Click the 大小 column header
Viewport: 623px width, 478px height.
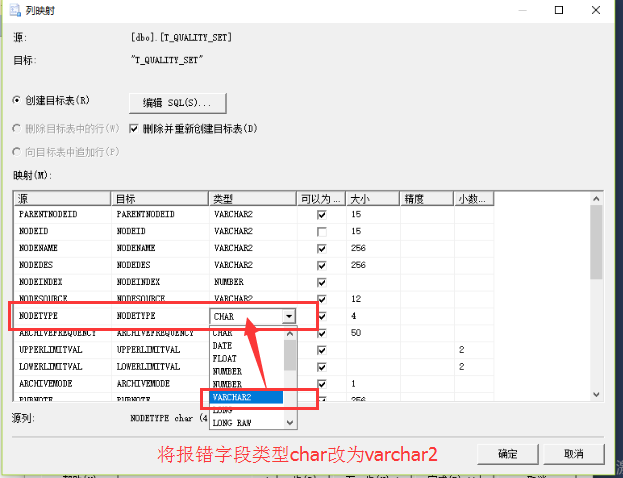tap(373, 199)
